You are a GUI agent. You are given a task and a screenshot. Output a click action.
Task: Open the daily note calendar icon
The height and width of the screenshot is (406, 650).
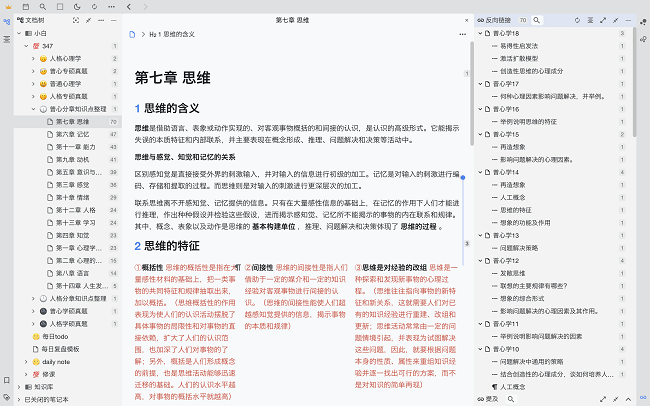26,7
